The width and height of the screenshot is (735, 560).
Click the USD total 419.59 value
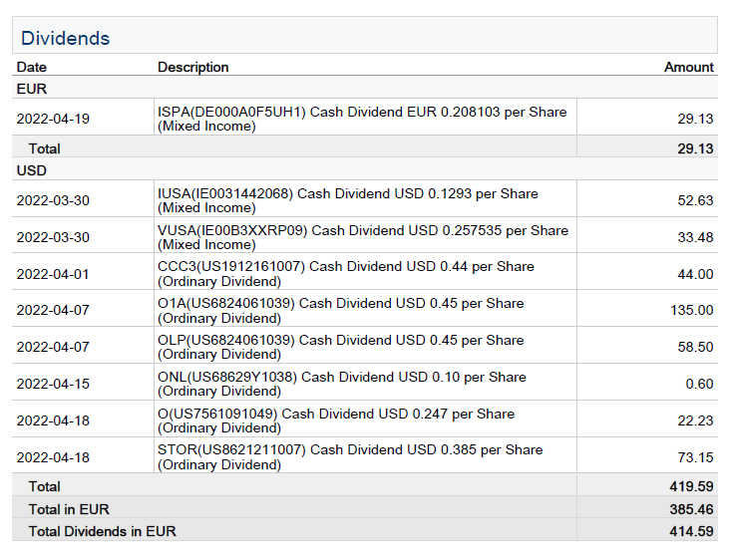coord(691,486)
